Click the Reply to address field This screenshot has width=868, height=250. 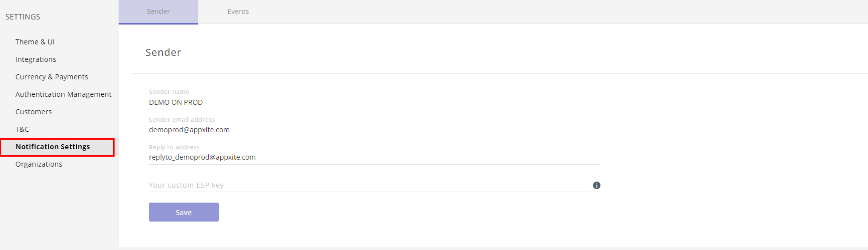(x=374, y=157)
